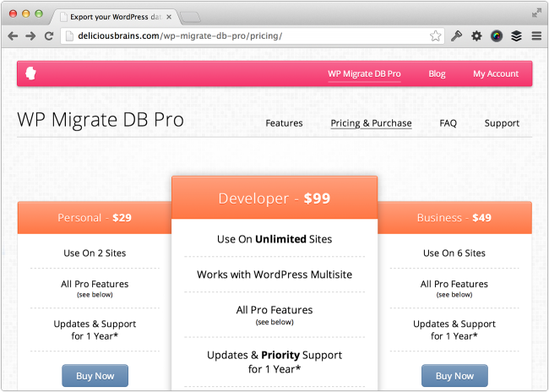Screen dimensions: 549x392
Task: Click 'Use On 6 Sites' text
Action: (454, 253)
